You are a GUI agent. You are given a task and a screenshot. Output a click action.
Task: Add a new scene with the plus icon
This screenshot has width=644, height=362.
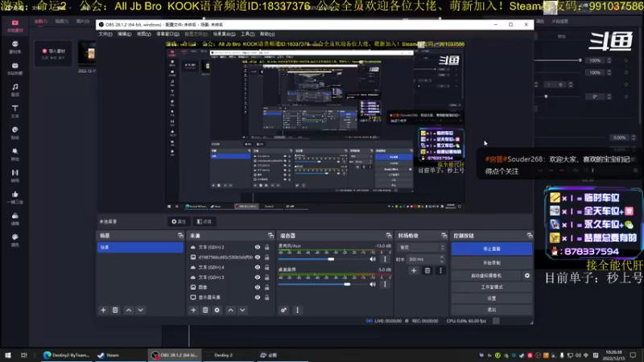coord(104,310)
